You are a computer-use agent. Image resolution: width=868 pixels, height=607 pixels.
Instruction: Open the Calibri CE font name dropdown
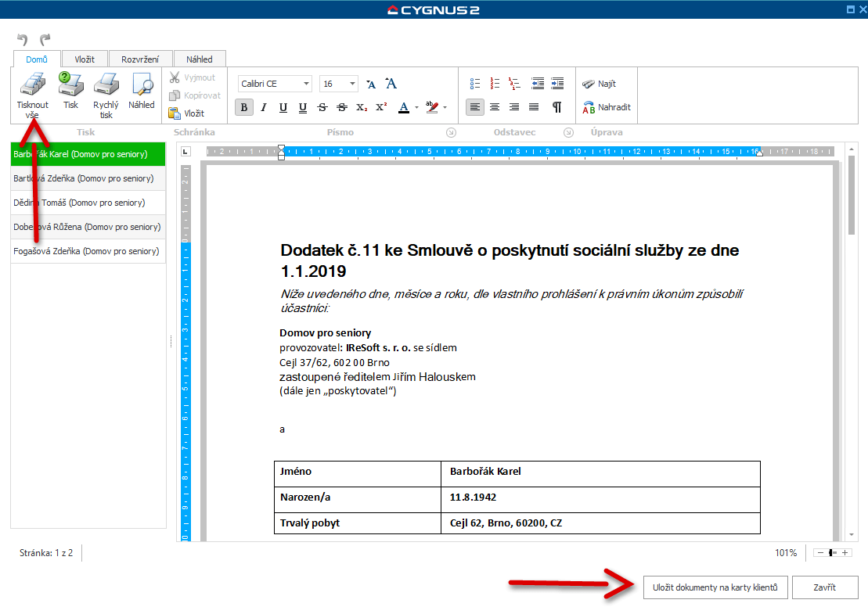click(x=305, y=84)
